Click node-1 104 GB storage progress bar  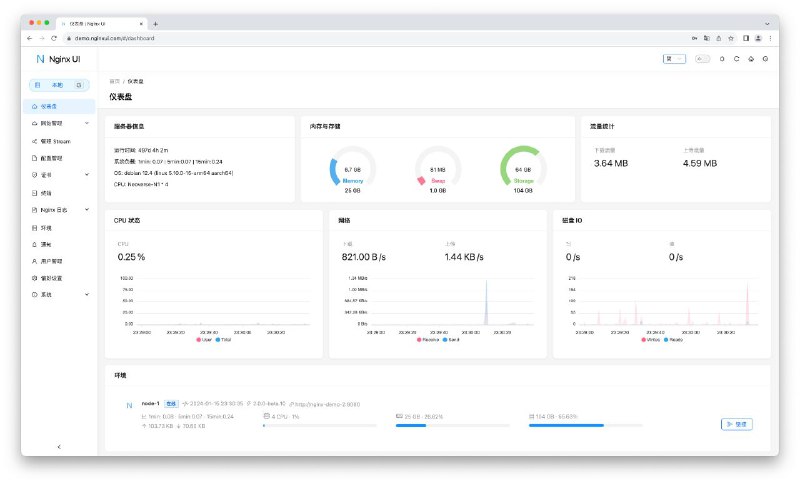tap(586, 425)
